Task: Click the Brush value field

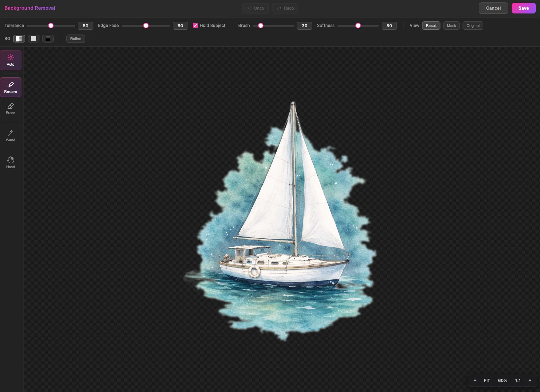Action: pos(305,26)
